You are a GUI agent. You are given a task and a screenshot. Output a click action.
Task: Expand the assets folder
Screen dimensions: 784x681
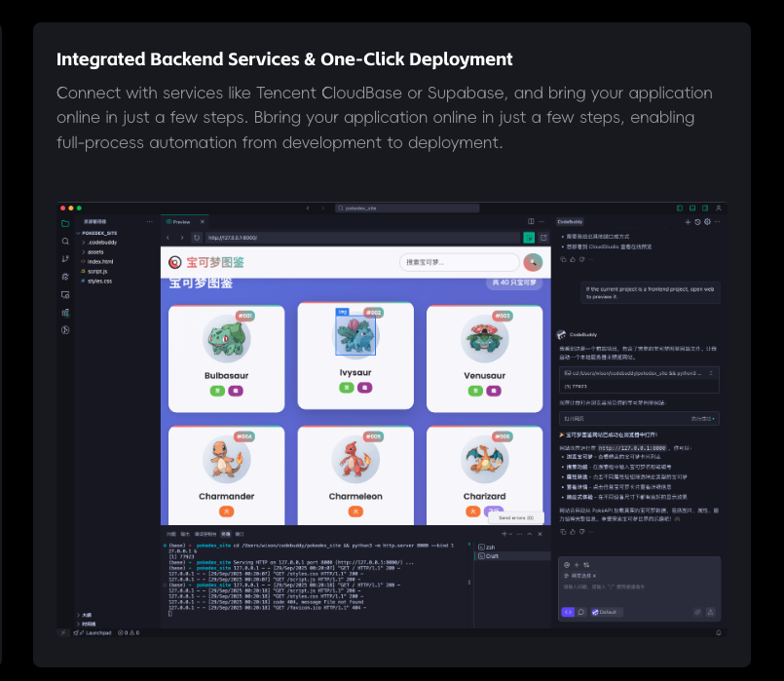93,252
